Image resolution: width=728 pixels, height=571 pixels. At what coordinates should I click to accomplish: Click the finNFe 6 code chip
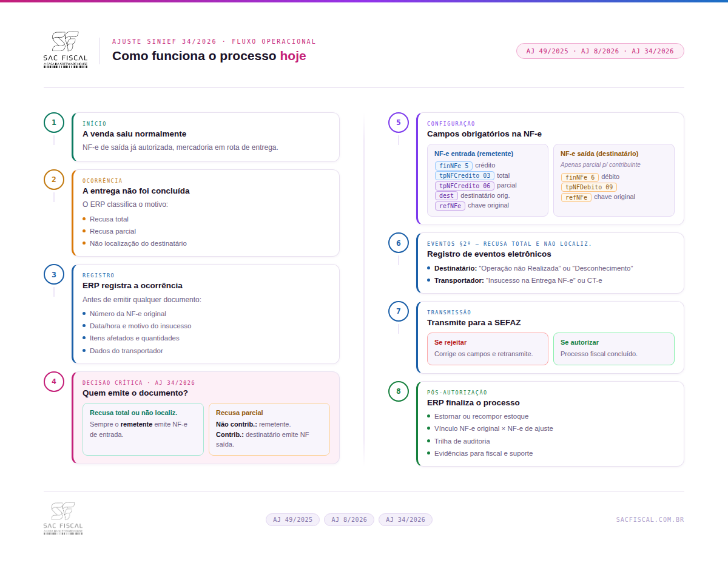(x=580, y=177)
